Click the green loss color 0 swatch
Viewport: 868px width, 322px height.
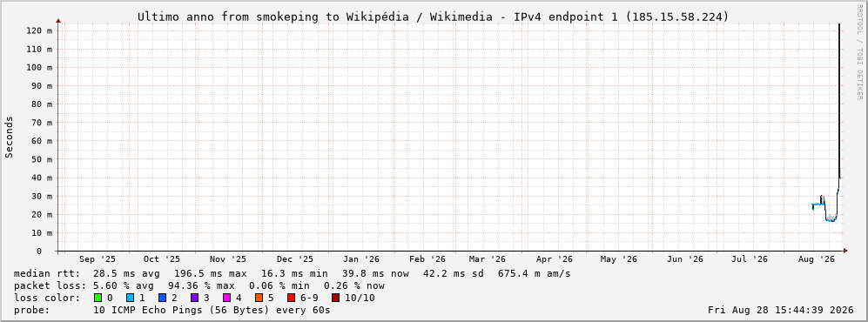coord(98,298)
